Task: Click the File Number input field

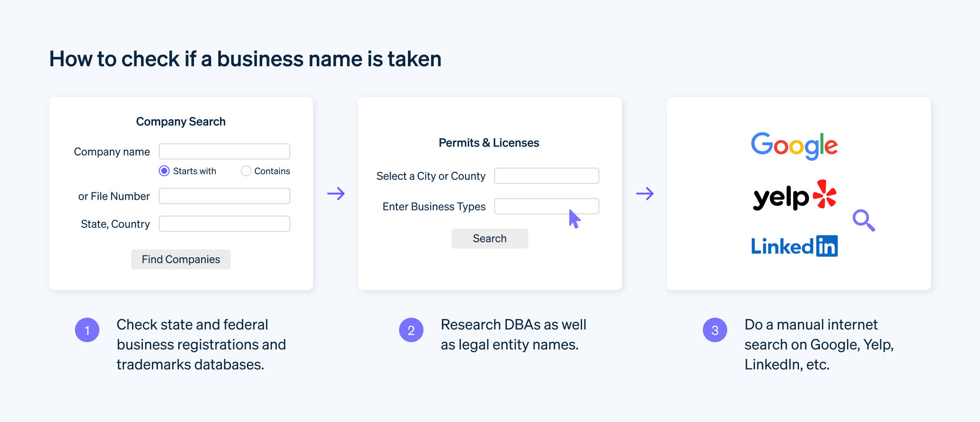Action: click(x=225, y=196)
